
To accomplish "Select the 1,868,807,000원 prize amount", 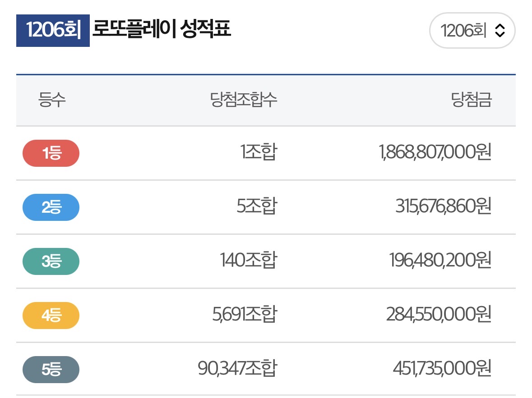I will [x=435, y=153].
